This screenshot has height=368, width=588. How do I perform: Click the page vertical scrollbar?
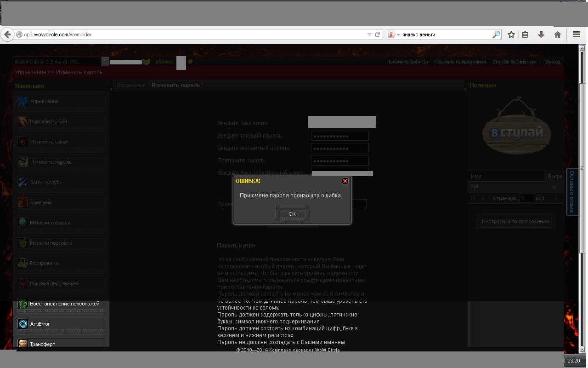point(582,184)
